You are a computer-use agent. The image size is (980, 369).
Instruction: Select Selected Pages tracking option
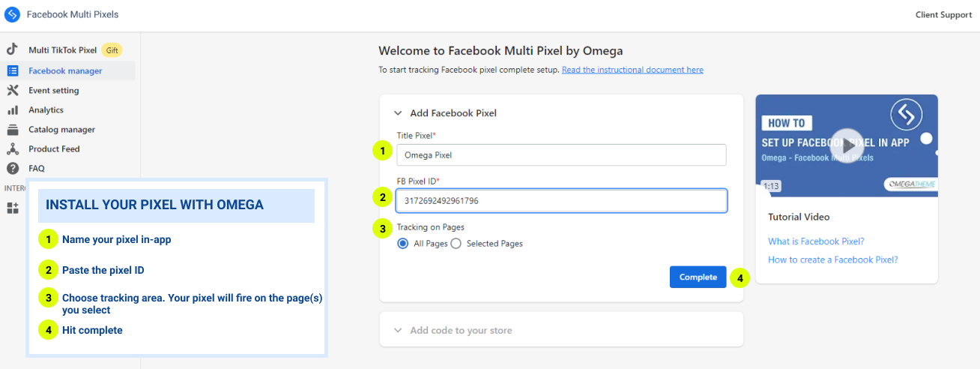point(456,244)
